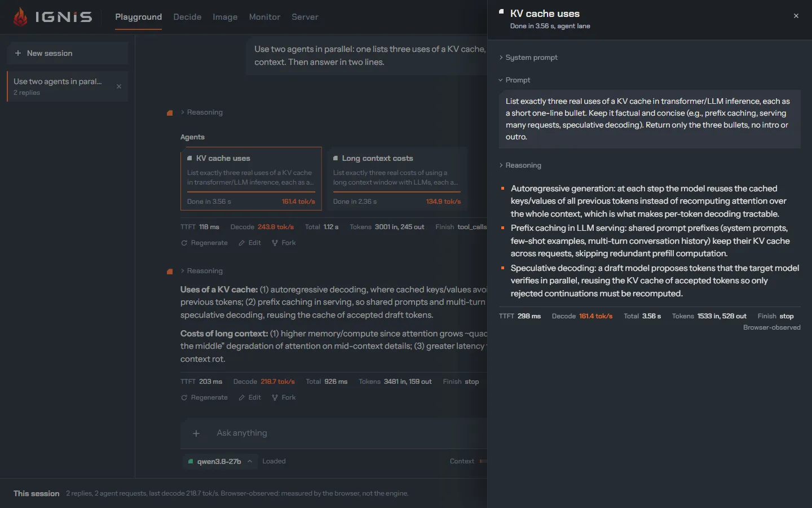
Task: Close the session in the sidebar list
Action: [x=119, y=86]
